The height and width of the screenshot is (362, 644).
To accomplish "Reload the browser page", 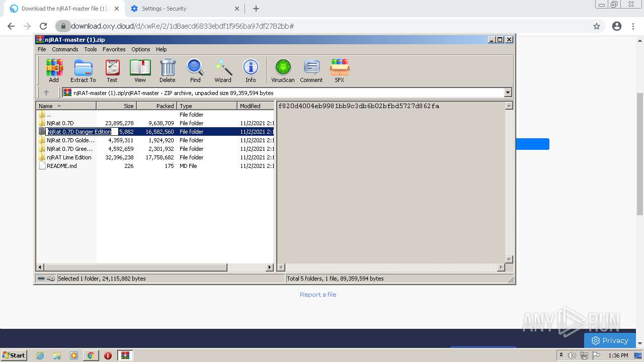I will (x=43, y=26).
